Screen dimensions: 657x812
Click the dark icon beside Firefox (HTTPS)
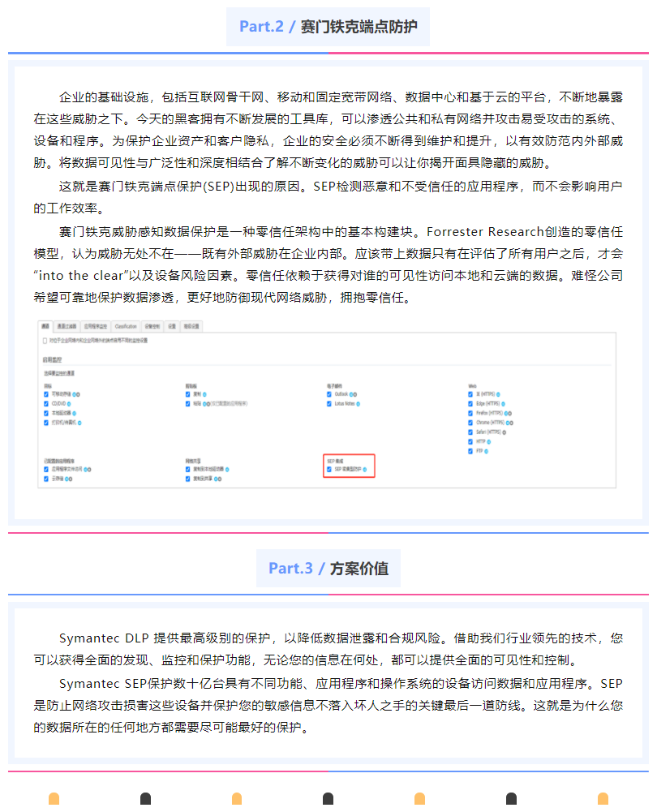(510, 413)
